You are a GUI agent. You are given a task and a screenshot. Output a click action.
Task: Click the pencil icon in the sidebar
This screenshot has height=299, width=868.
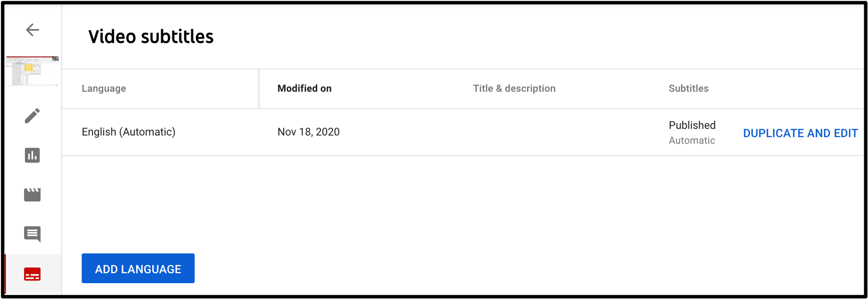[x=32, y=116]
